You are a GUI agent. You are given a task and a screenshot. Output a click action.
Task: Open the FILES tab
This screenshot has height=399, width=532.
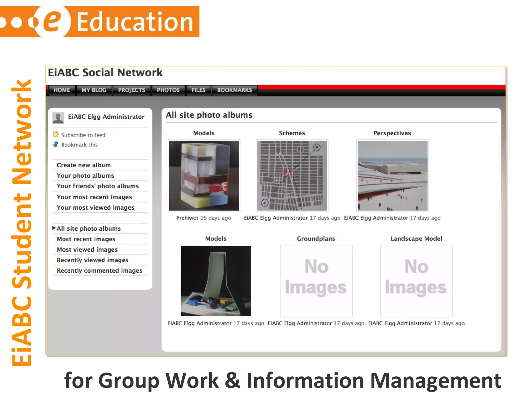[x=198, y=90]
